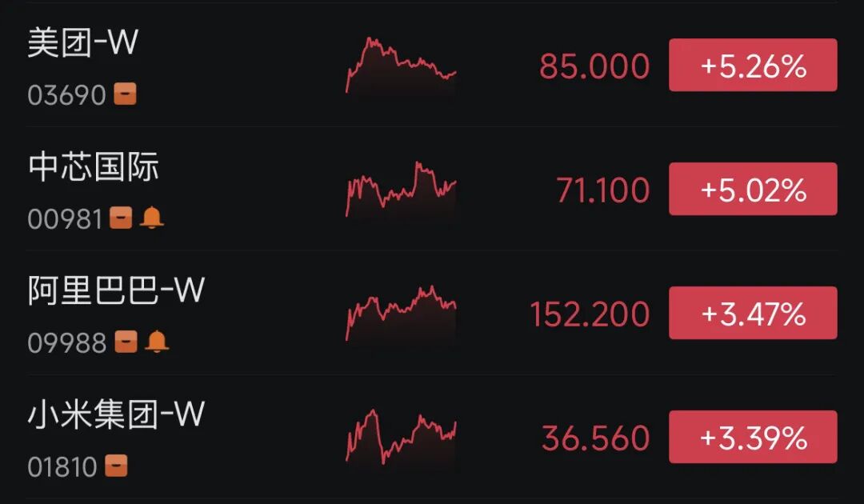Open the 小米集团-W intraday mini chart
This screenshot has width=864, height=504.
(401, 437)
